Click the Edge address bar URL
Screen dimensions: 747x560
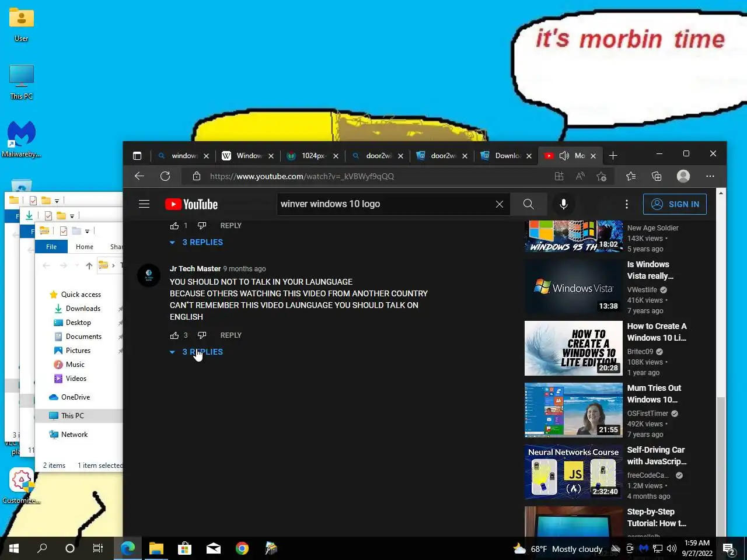click(x=302, y=176)
